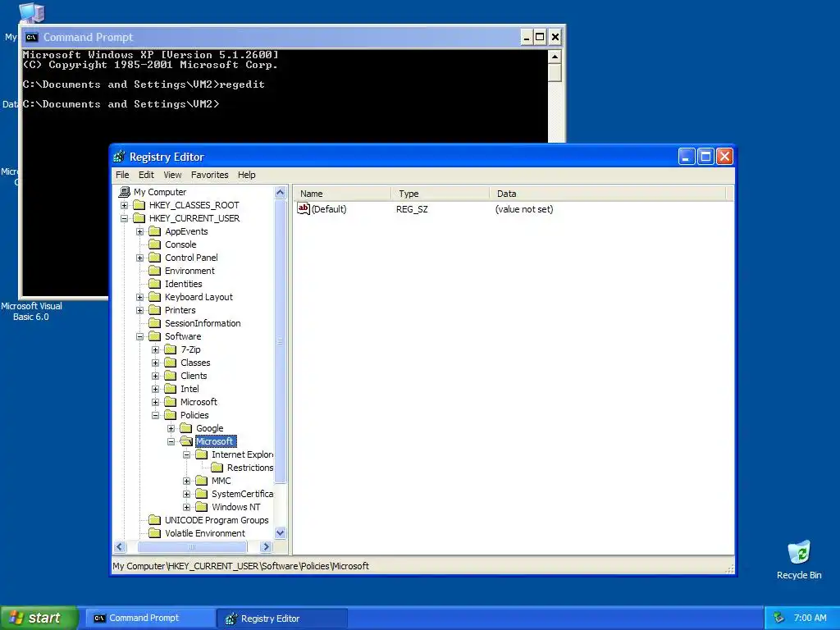This screenshot has width=840, height=630.
Task: Click the MMC key folder icon
Action: coord(202,481)
